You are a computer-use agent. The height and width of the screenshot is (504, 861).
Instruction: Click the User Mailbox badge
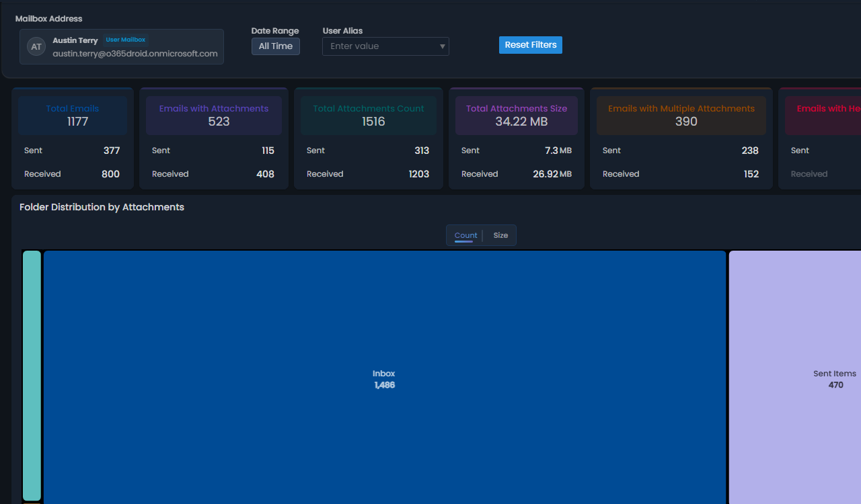click(x=125, y=39)
